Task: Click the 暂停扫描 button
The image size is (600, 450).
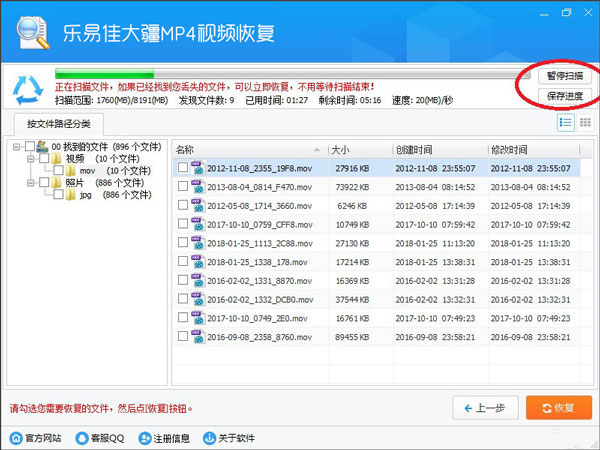Action: pos(565,76)
